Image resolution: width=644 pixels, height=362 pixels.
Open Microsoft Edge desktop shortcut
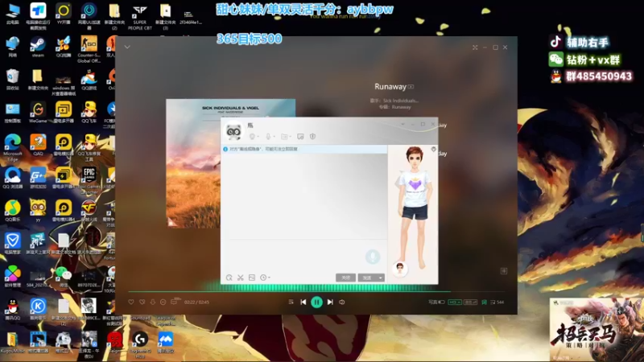(13, 147)
